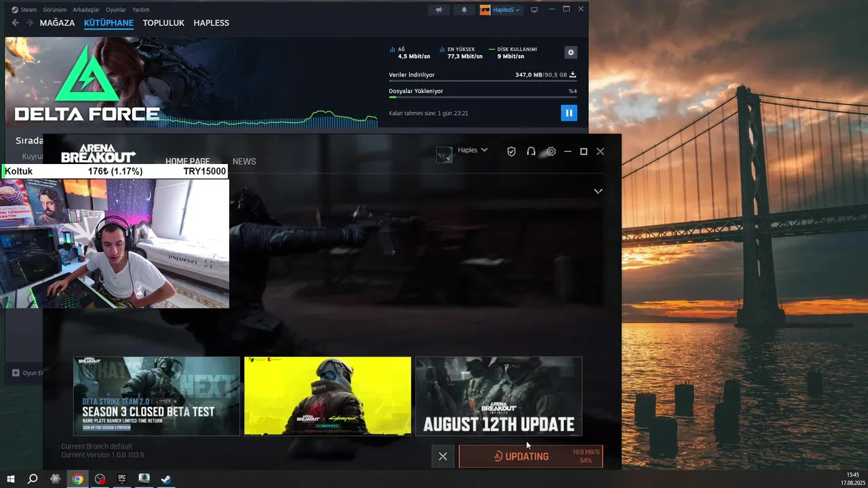
Task: Open Windows taskbar search
Action: pos(33,479)
